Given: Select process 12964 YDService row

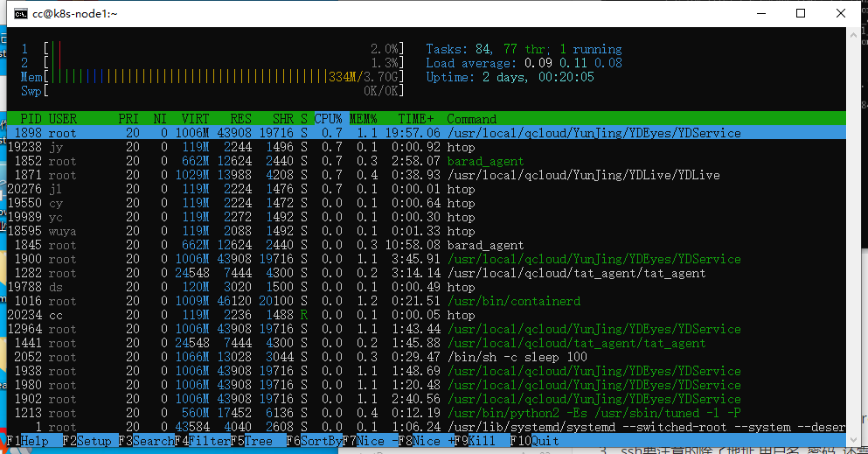Looking at the screenshot, I should coord(427,329).
